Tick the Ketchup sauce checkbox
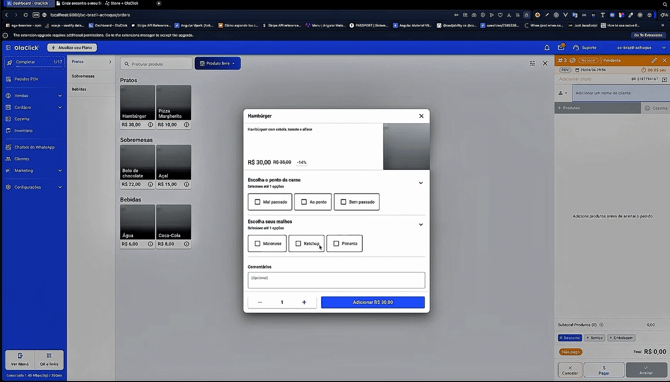Viewport: 670px width, 382px height. tap(298, 244)
